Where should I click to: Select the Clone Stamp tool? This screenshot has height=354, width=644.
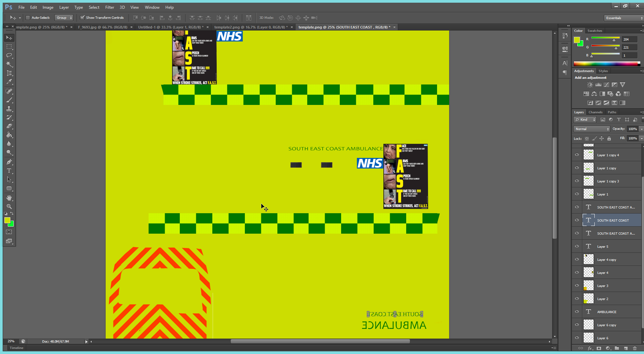click(9, 109)
